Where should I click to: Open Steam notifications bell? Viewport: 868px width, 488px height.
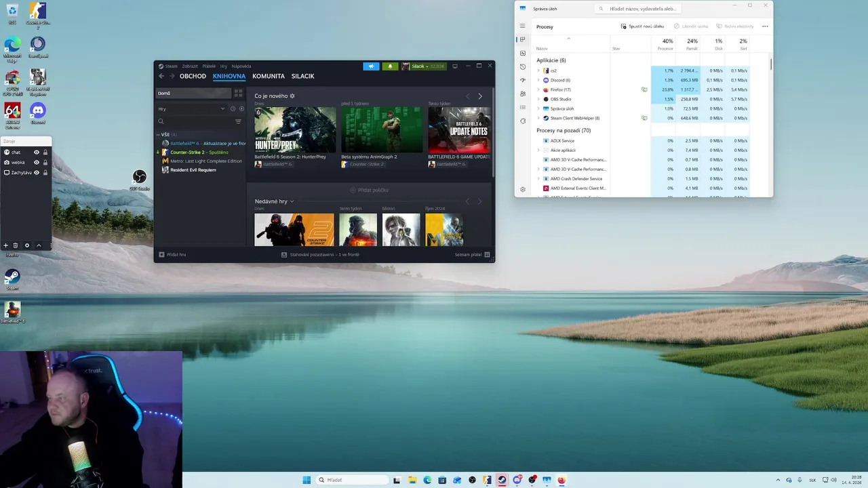390,66
